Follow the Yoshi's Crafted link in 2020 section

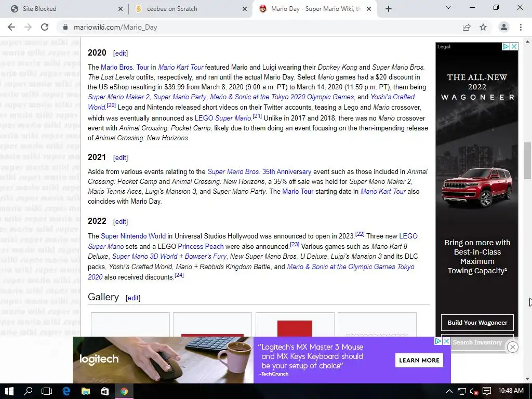(393, 97)
